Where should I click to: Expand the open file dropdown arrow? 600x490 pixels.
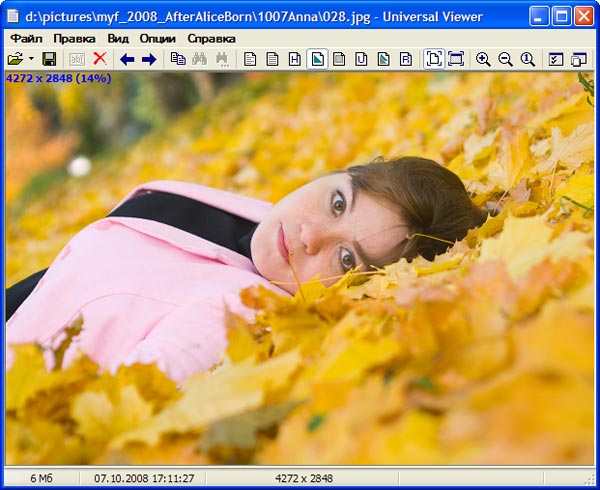[x=30, y=59]
